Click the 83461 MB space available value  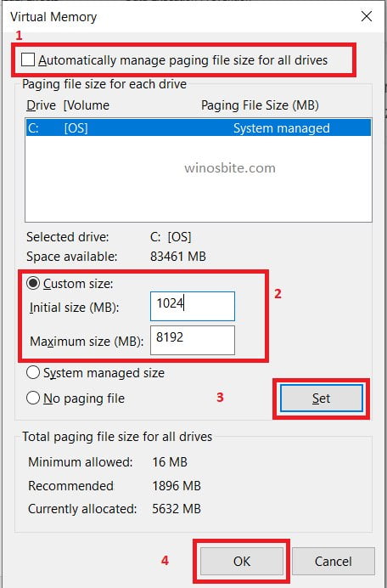coord(178,257)
